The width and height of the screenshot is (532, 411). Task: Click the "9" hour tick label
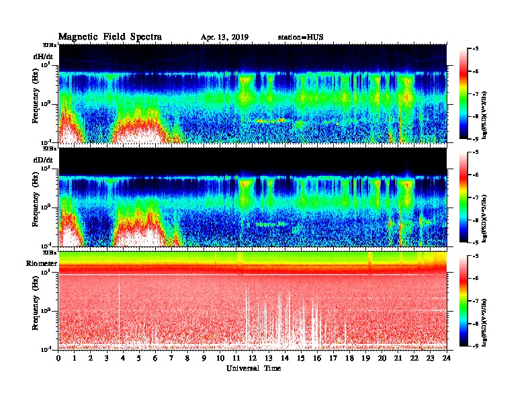204,358
